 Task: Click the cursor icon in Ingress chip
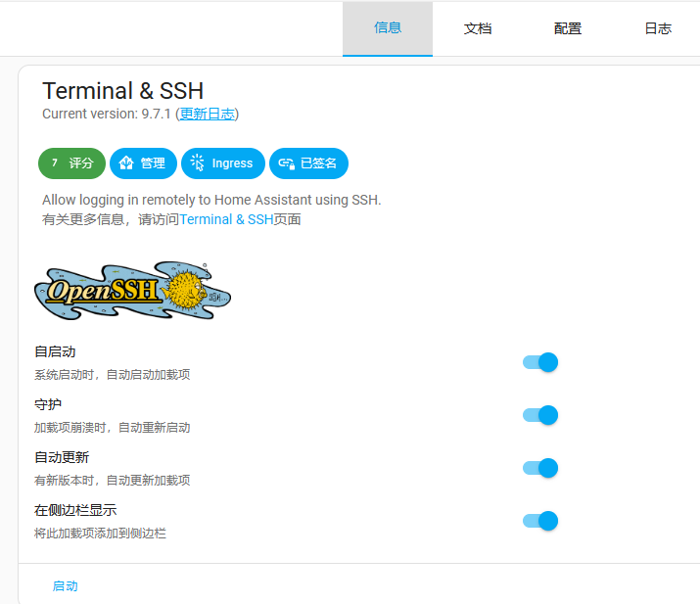click(198, 163)
